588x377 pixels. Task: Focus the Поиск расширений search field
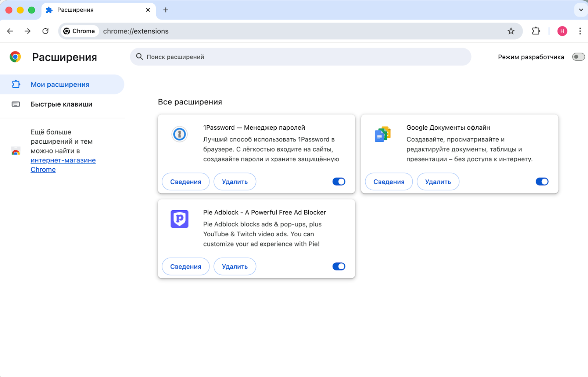point(301,57)
